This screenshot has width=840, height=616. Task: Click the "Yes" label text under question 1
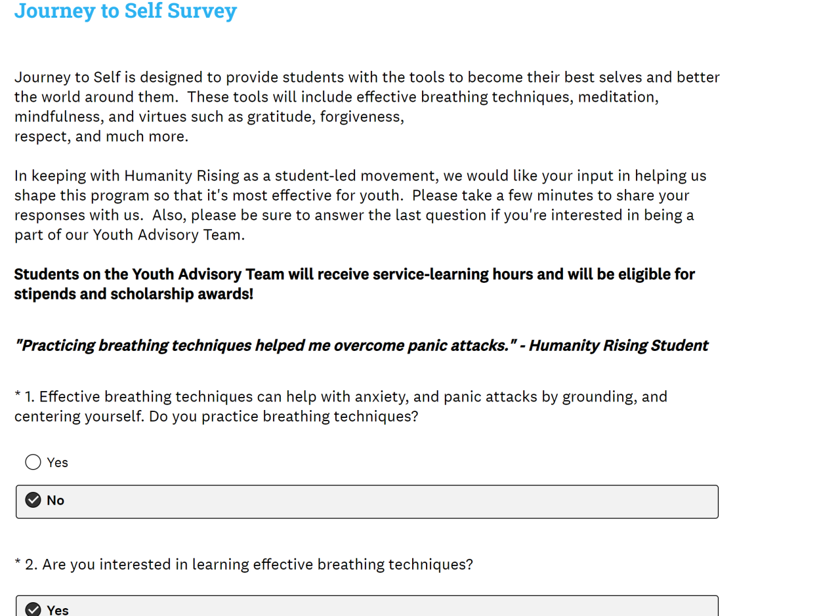58,462
